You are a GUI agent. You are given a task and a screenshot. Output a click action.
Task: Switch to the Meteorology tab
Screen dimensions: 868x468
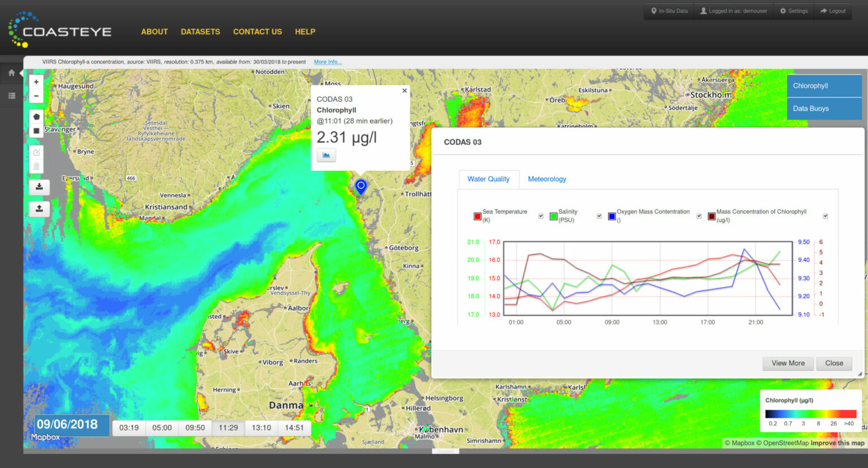(x=546, y=179)
